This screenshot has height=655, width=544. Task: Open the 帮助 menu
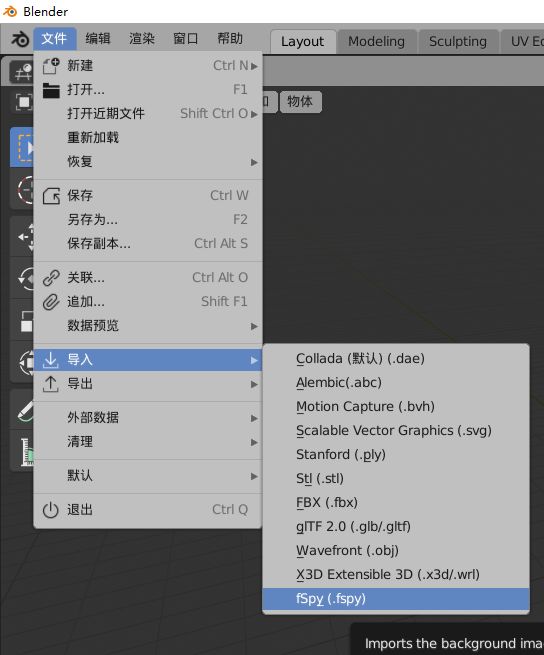(230, 39)
